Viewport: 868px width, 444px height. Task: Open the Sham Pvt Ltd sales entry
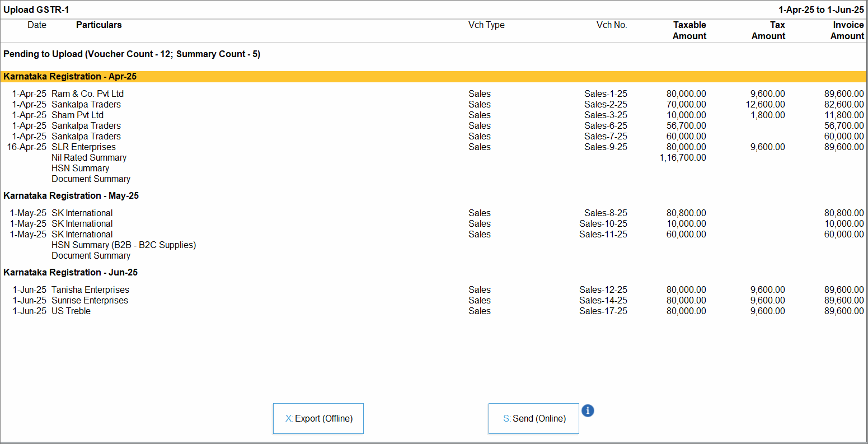[x=78, y=115]
